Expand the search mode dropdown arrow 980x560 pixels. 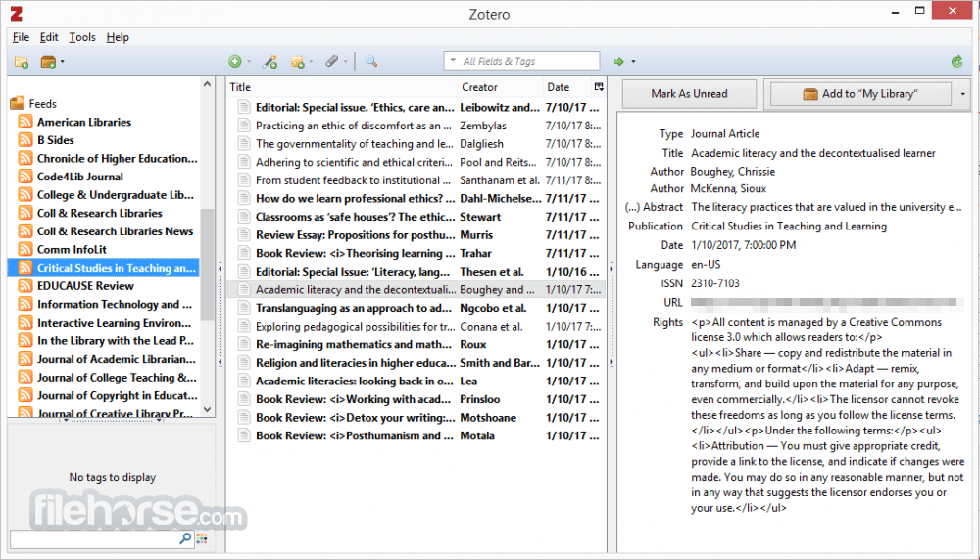454,61
